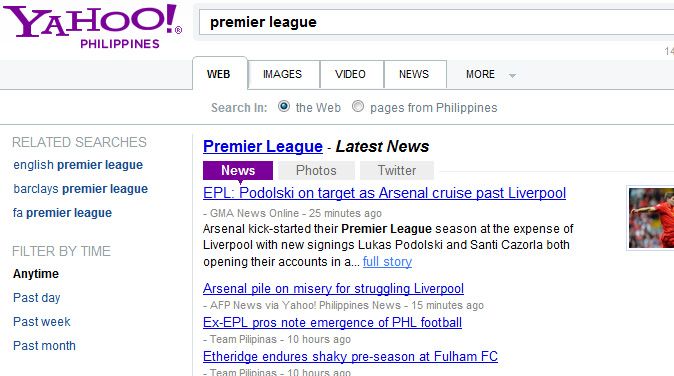Show the Photos tab under Latest News

point(316,171)
